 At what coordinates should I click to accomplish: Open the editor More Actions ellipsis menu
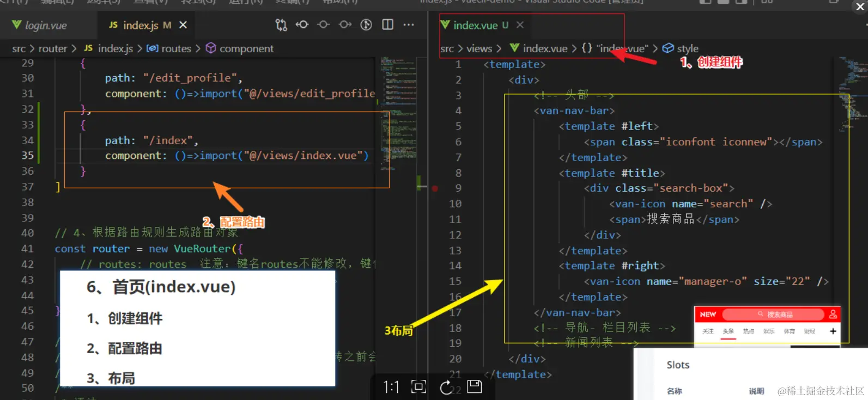coord(409,24)
